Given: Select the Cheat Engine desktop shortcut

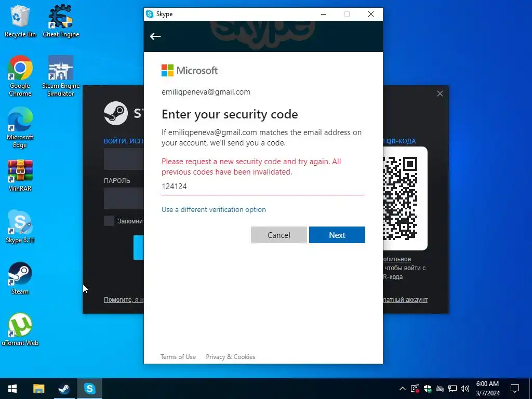Looking at the screenshot, I should coord(61,21).
